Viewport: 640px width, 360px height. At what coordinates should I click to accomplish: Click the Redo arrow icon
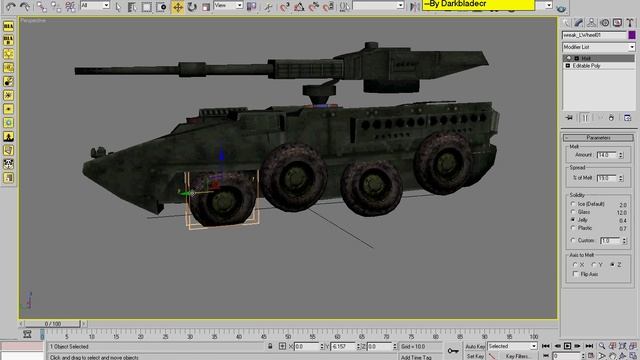click(x=26, y=6)
